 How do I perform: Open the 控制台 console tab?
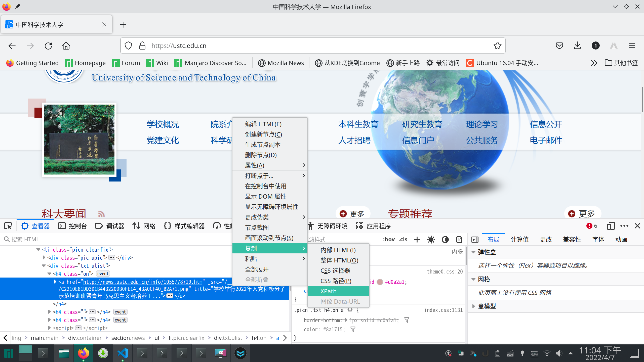(x=72, y=226)
